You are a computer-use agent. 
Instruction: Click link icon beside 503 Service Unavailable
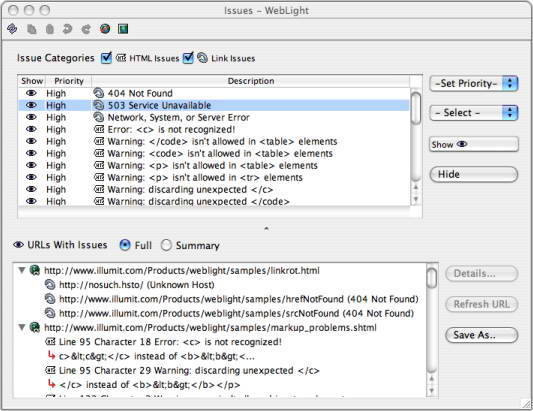pos(99,105)
